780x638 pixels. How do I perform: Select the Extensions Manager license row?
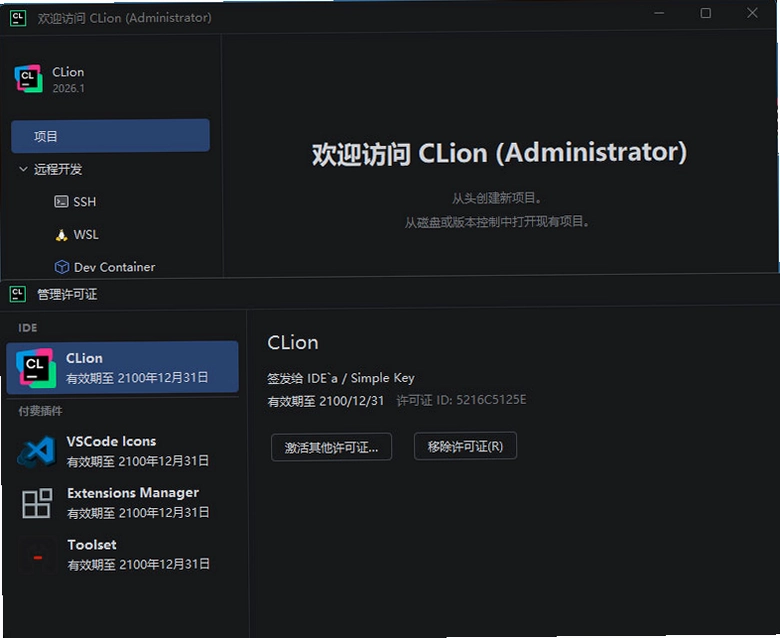click(122, 503)
